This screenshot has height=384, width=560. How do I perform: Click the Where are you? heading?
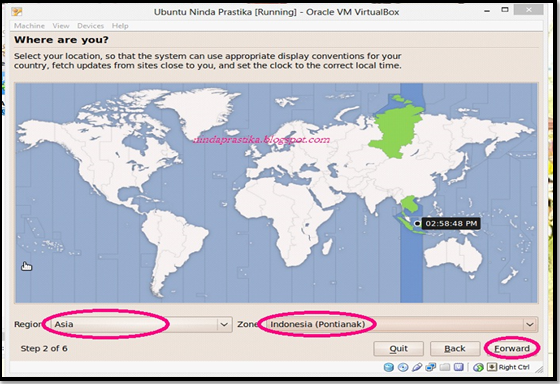pos(61,40)
